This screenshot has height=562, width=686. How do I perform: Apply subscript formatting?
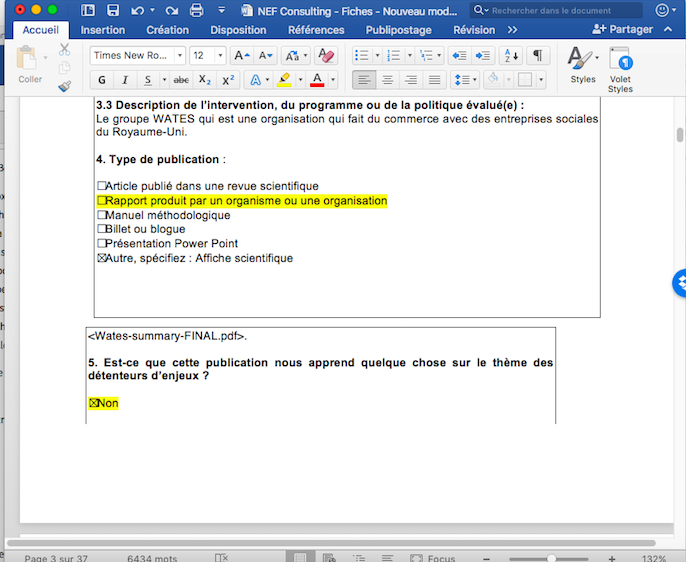click(x=204, y=80)
